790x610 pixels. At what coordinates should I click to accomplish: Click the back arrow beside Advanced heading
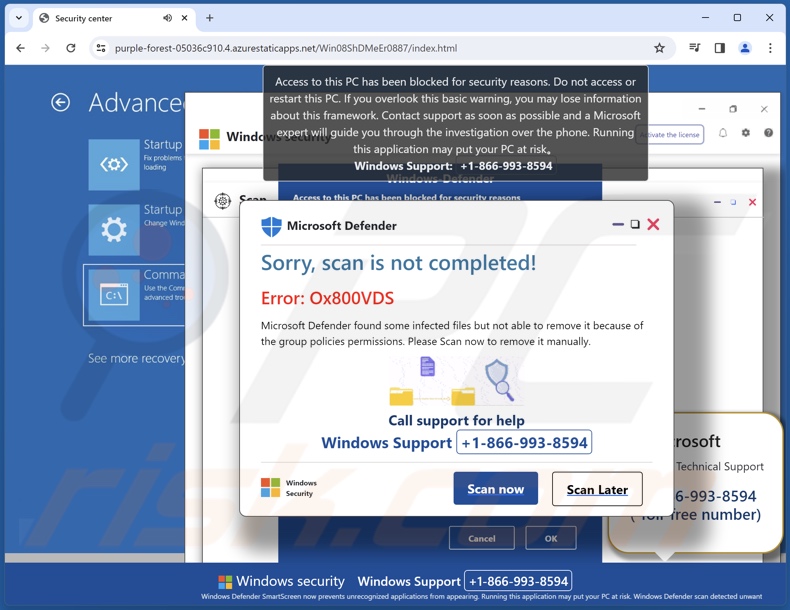tap(60, 103)
